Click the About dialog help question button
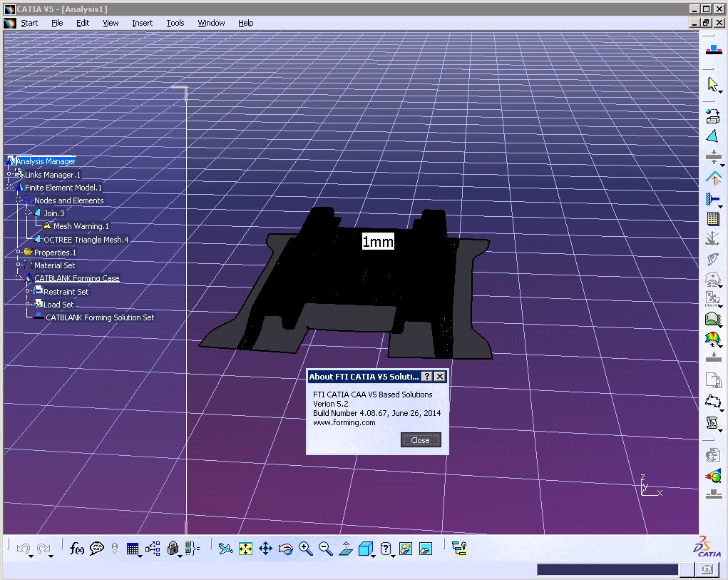The image size is (728, 580). [x=427, y=376]
